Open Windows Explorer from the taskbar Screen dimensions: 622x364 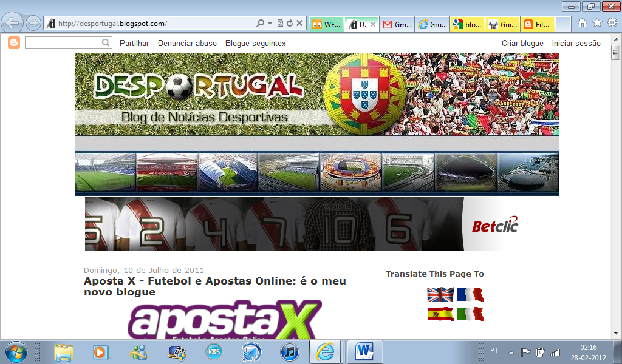pos(64,352)
